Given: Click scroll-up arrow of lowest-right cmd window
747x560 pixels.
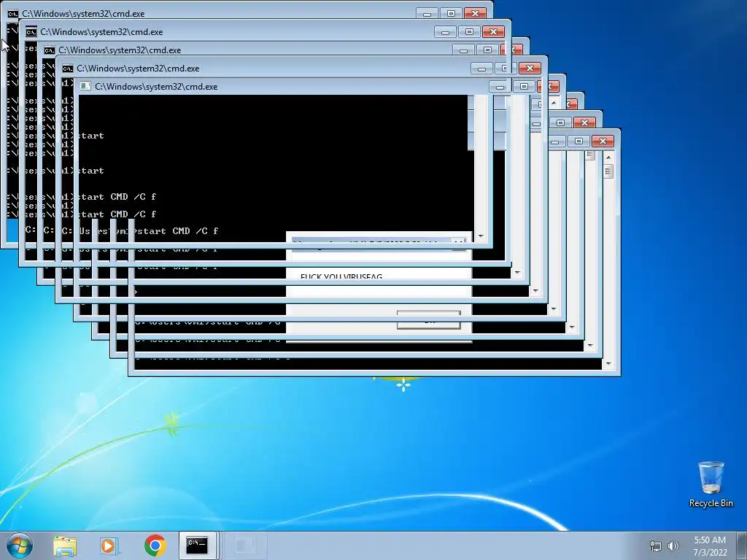Looking at the screenshot, I should pos(608,157).
